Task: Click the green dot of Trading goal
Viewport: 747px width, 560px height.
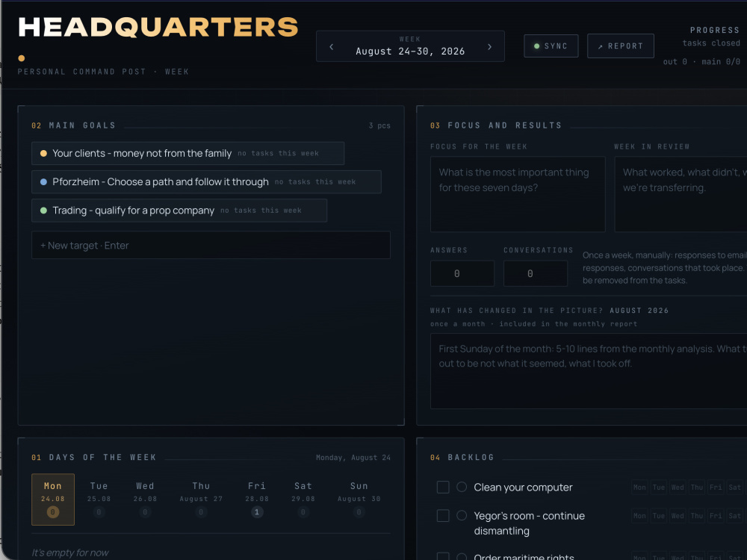Action: point(43,211)
